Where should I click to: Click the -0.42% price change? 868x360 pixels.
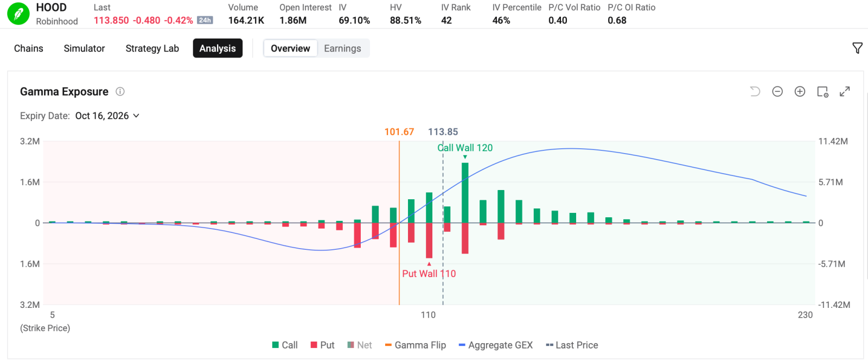pos(178,20)
